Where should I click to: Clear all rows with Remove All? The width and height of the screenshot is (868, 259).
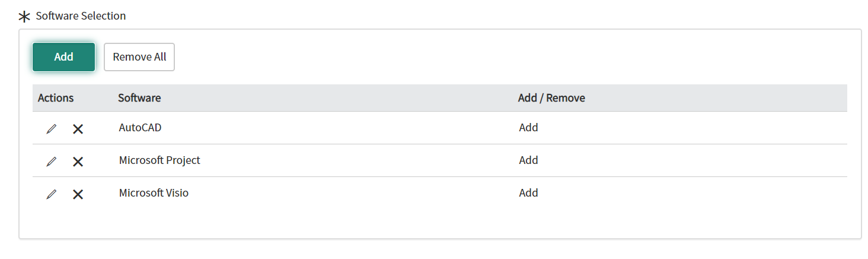pyautogui.click(x=139, y=57)
